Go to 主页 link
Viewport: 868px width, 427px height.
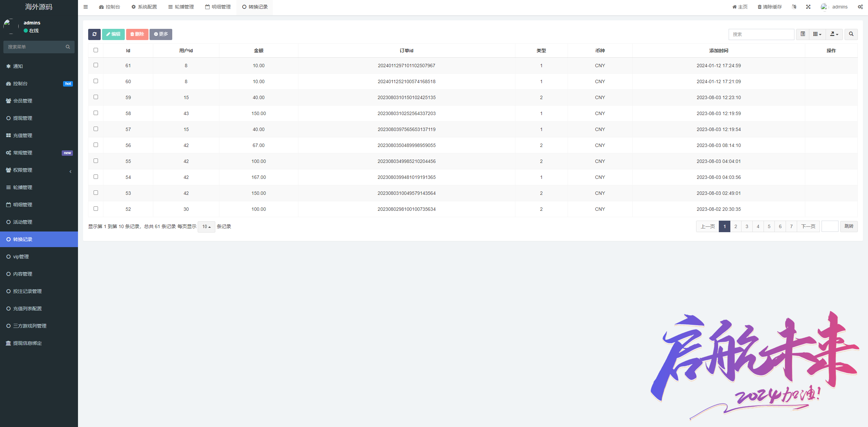point(740,7)
